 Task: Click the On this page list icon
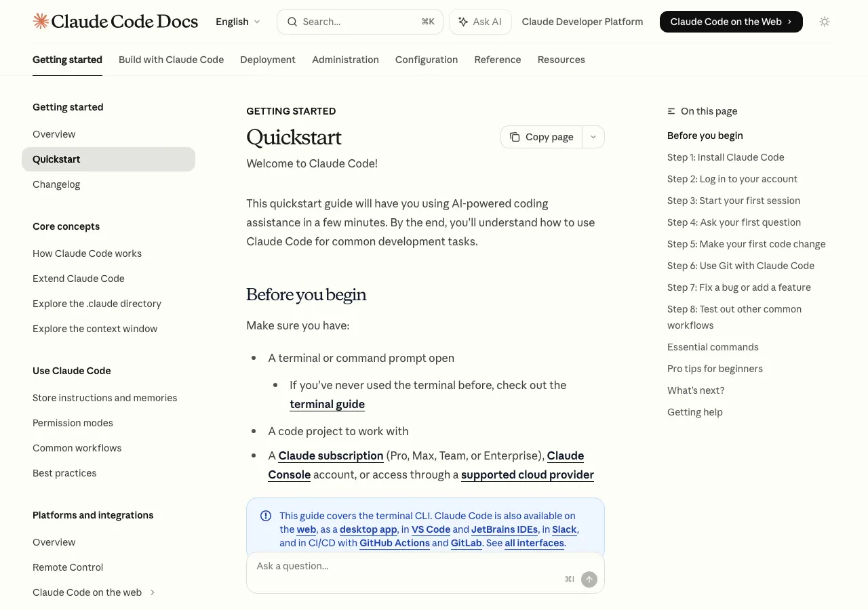tap(671, 111)
